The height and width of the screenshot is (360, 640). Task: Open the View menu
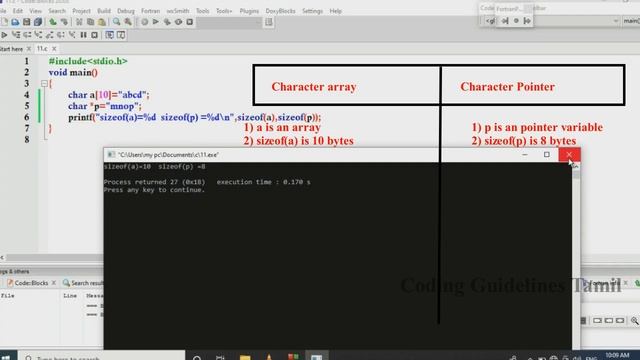click(x=36, y=11)
